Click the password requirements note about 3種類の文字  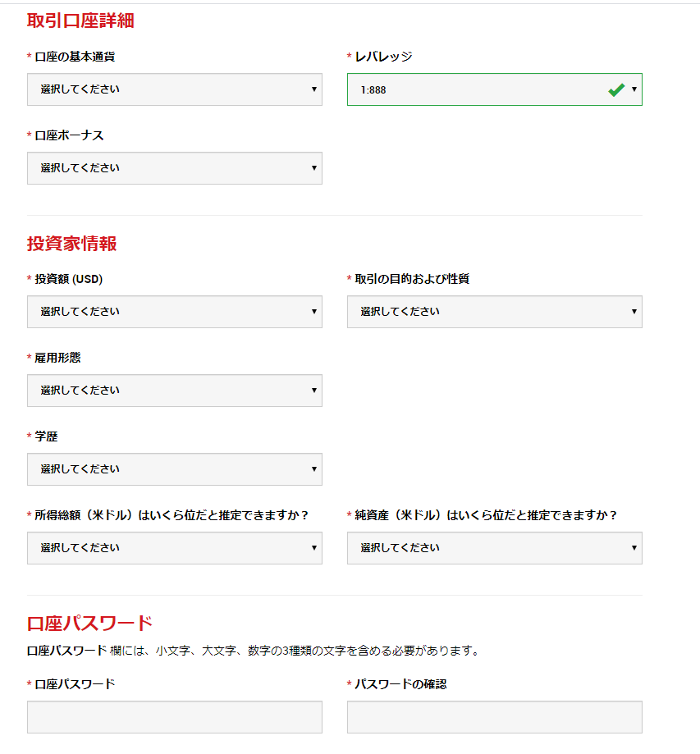coord(253,651)
